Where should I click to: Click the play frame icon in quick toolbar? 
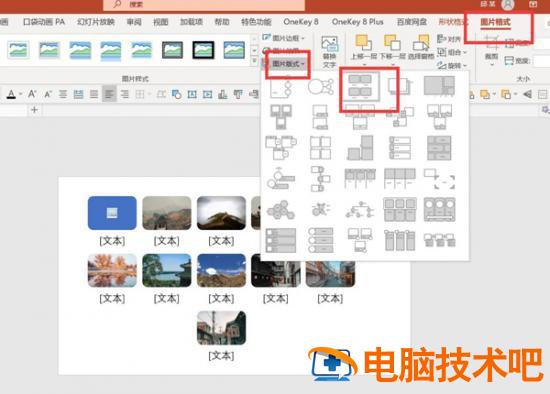(x=207, y=94)
